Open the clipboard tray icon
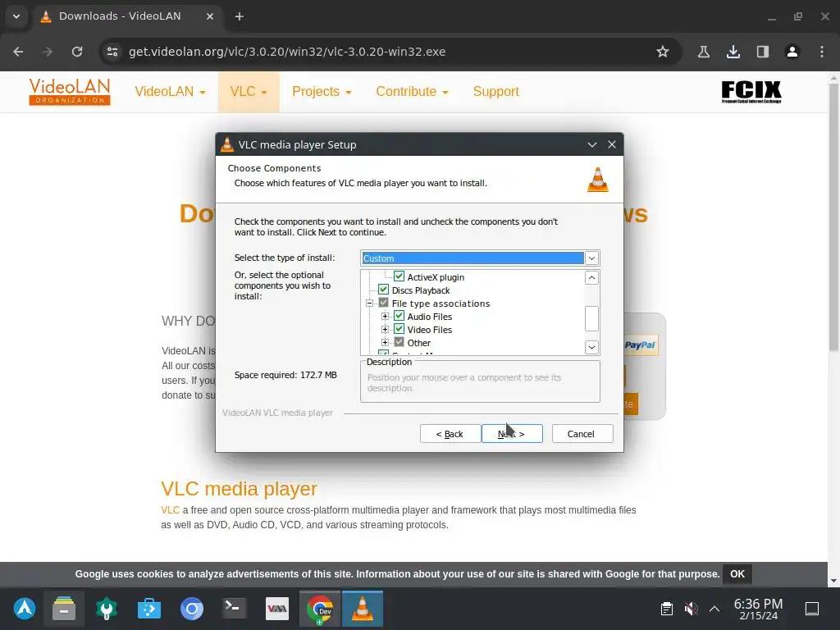This screenshot has width=840, height=630. point(666,609)
